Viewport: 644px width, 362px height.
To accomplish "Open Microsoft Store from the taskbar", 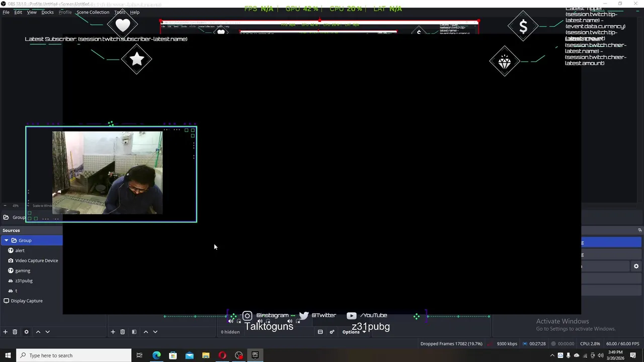I will [x=173, y=355].
